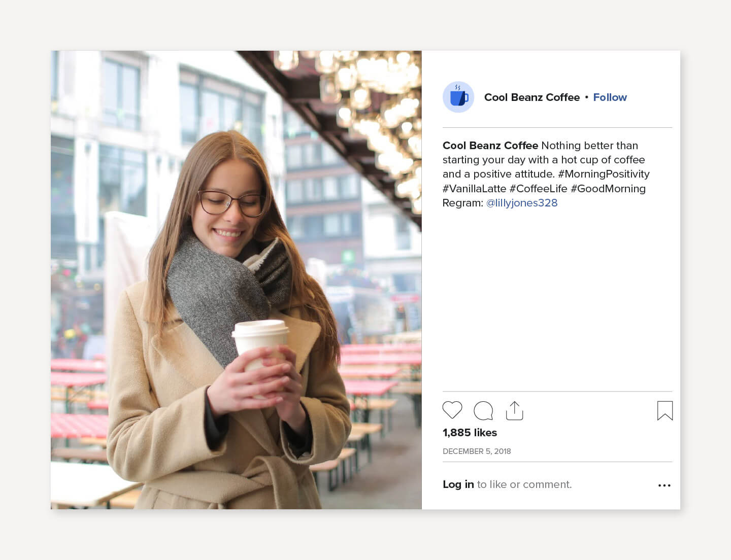Open more options via the ellipsis icon
The width and height of the screenshot is (731, 560).
pyautogui.click(x=664, y=485)
